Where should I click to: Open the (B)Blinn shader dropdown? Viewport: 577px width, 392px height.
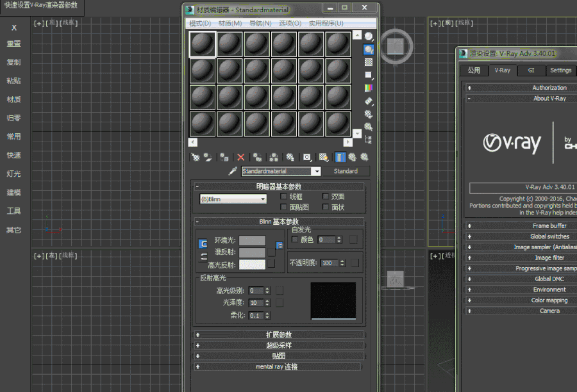[x=233, y=199]
